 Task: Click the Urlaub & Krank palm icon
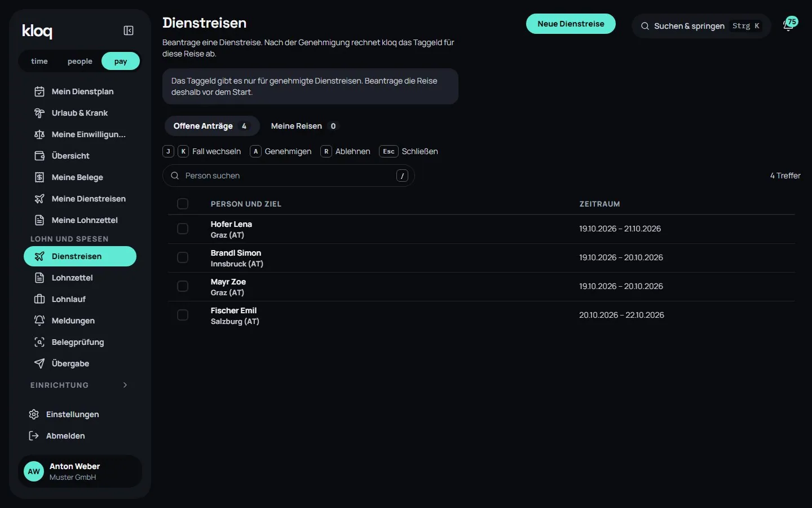tap(39, 113)
